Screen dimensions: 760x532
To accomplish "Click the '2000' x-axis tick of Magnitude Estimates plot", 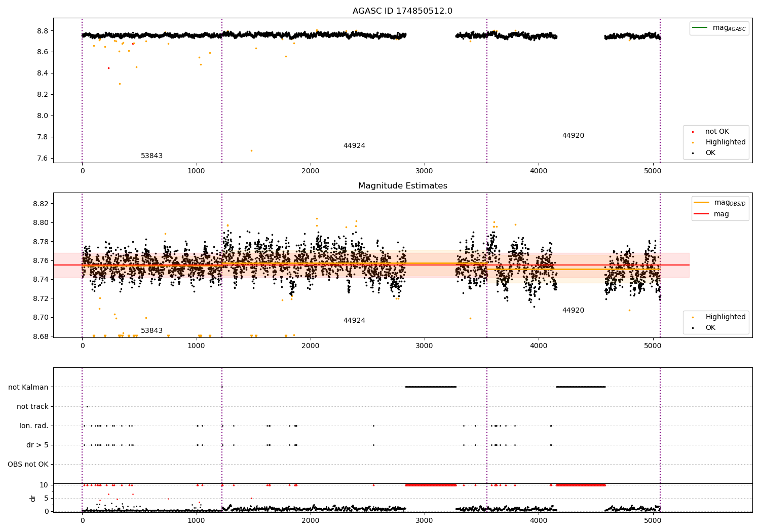I will pyautogui.click(x=311, y=346).
